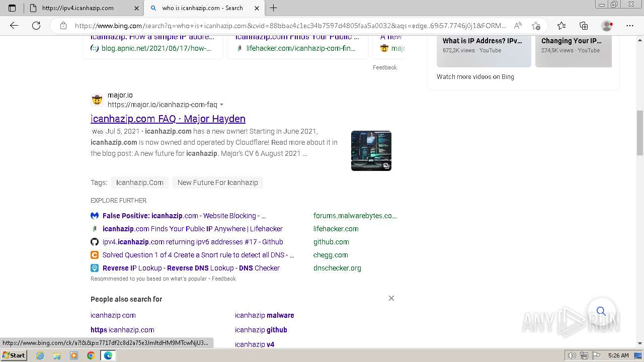
Task: Open the blog.apnic.net card link
Action: (156, 48)
